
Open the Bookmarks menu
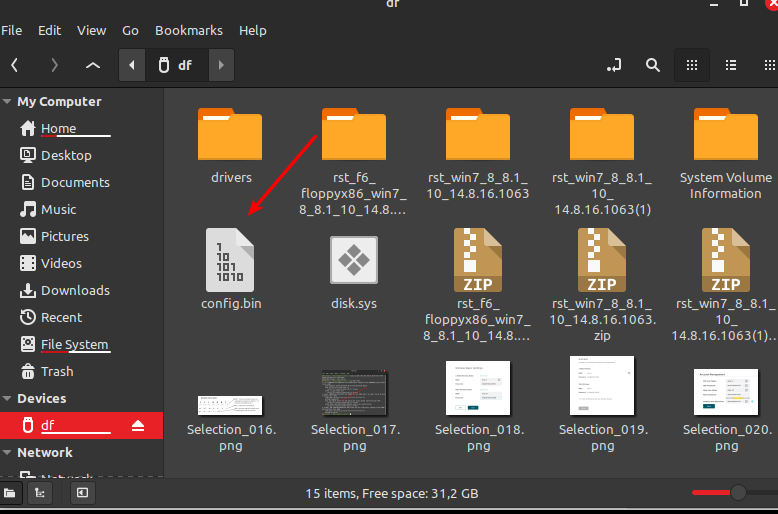point(189,30)
